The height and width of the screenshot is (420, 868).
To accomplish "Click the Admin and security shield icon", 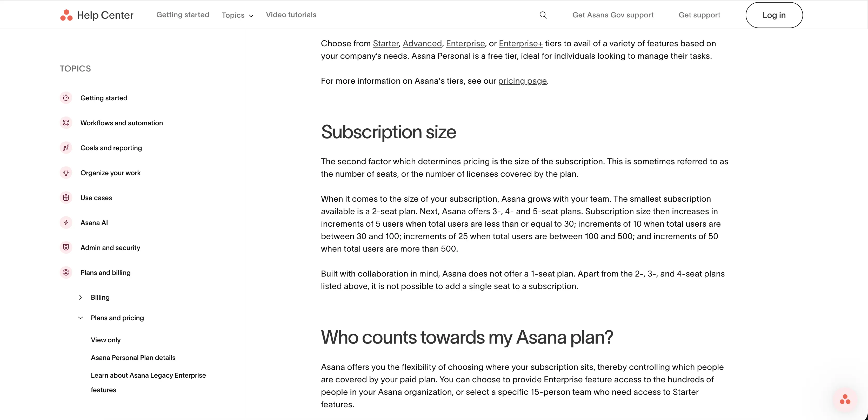I will 66,247.
